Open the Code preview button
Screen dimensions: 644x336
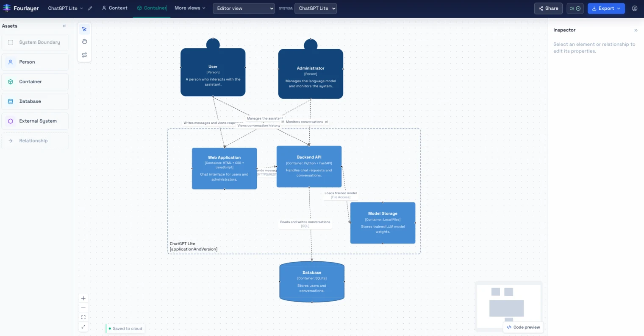pyautogui.click(x=523, y=327)
